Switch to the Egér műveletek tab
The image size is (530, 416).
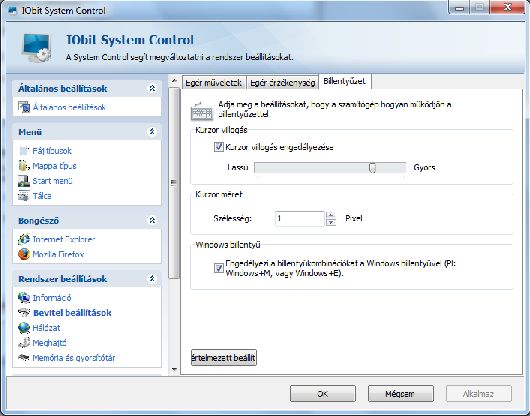[214, 82]
